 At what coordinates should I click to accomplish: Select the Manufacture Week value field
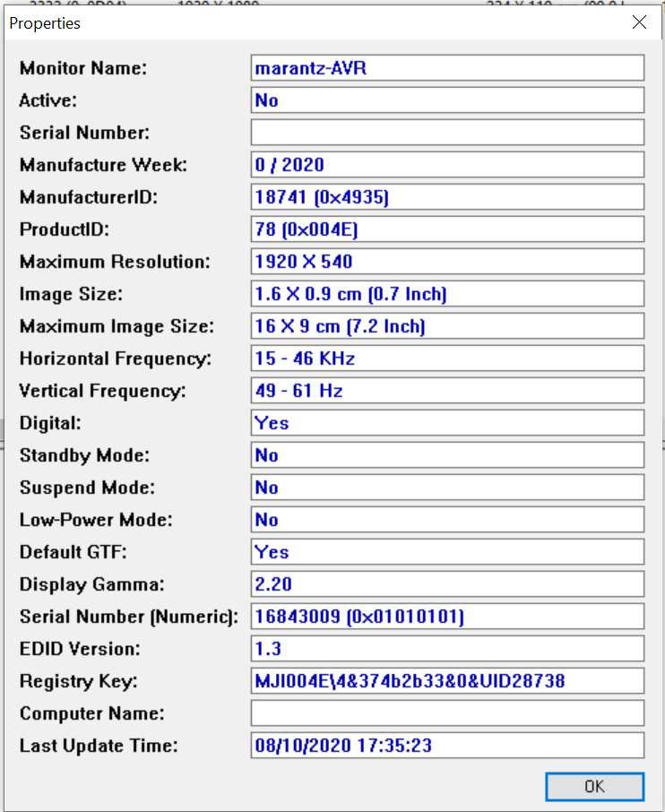(x=447, y=165)
